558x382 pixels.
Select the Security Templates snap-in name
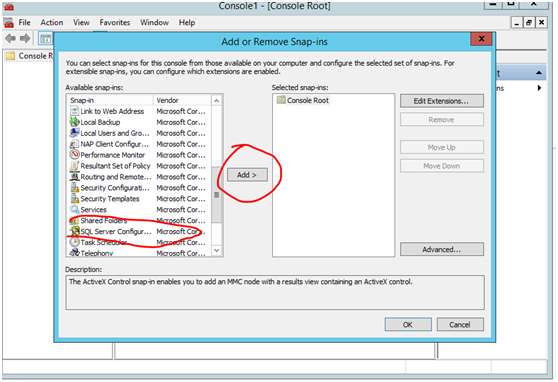(x=110, y=199)
